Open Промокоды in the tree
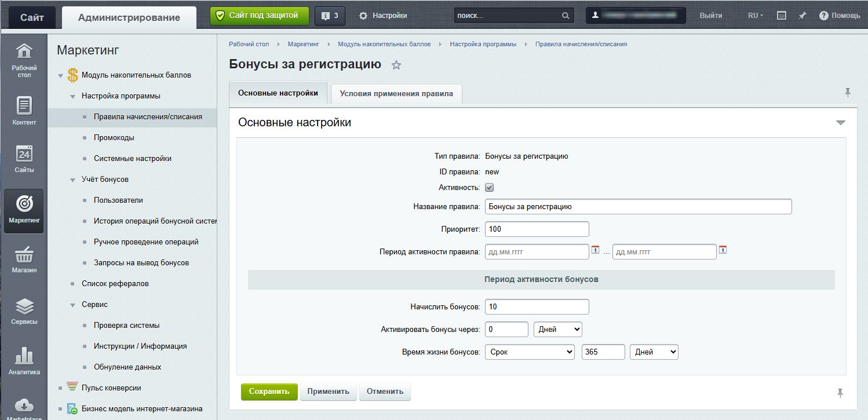The width and height of the screenshot is (868, 420). pyautogui.click(x=114, y=138)
